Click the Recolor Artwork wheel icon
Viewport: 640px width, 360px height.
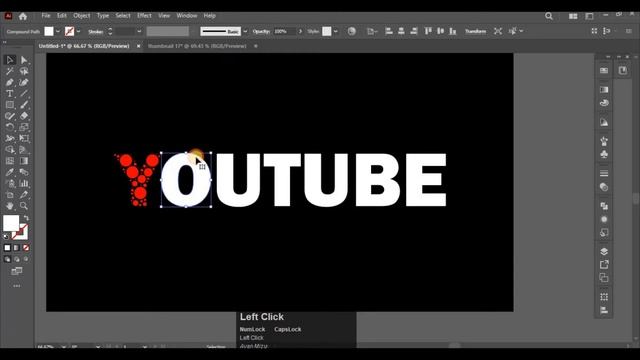click(x=351, y=31)
